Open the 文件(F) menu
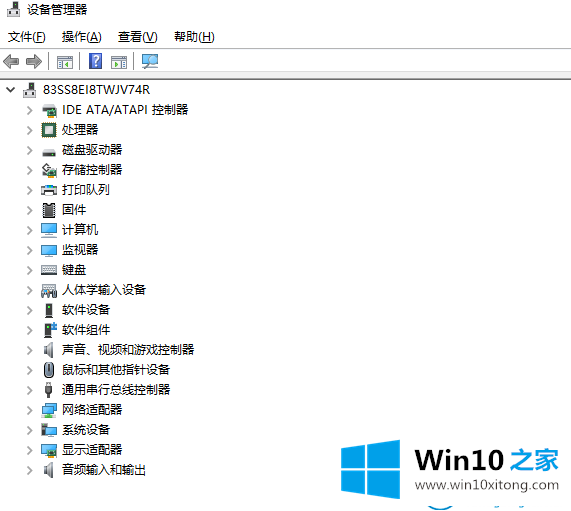571x511 pixels. point(27,37)
